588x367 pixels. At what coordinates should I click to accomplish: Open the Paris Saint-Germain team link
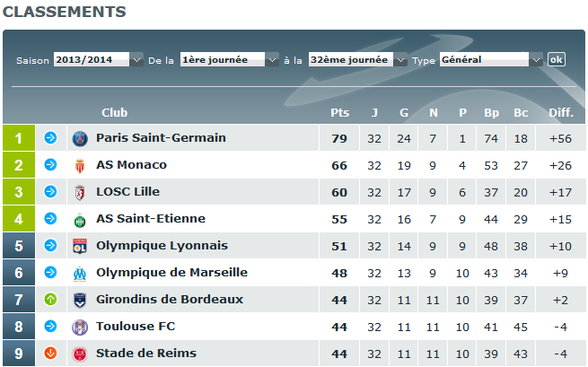pyautogui.click(x=161, y=138)
